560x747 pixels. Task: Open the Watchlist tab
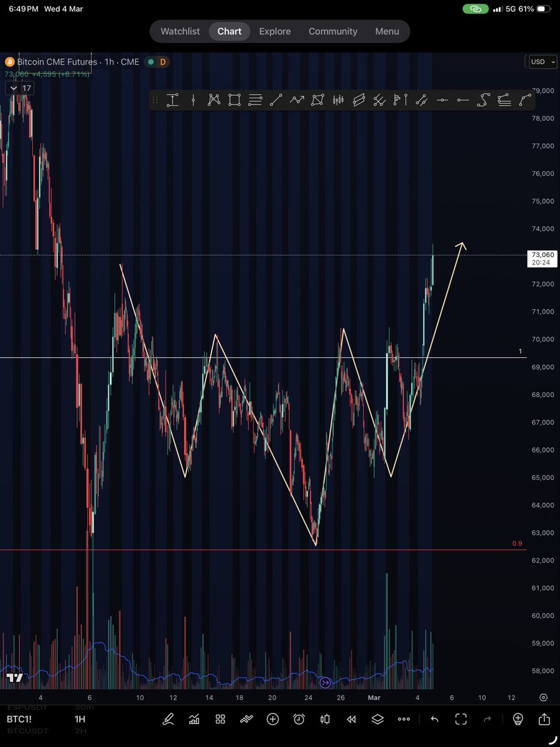pos(180,31)
